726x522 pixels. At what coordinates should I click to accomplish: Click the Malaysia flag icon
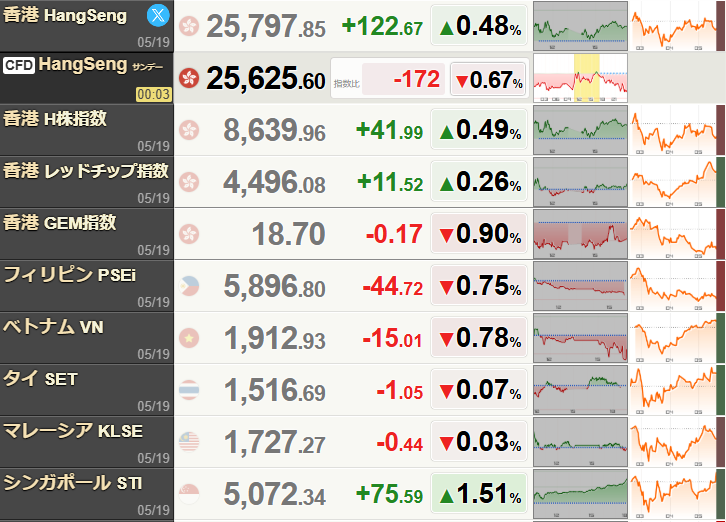click(x=189, y=441)
